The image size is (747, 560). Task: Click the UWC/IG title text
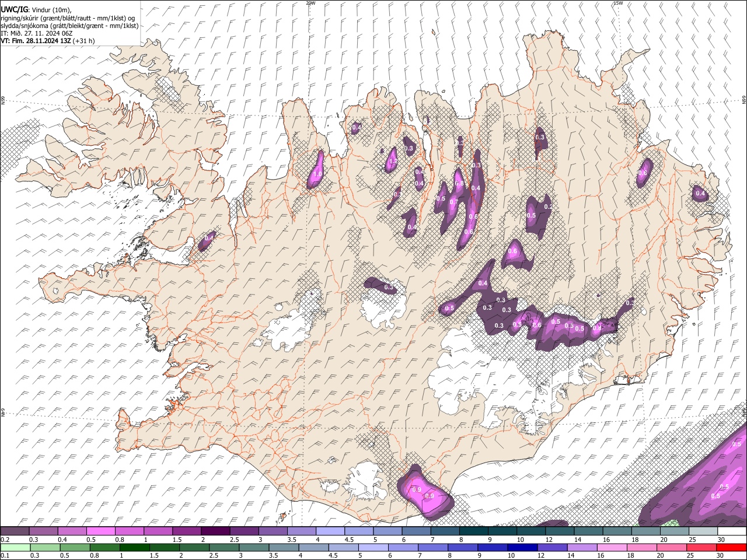(x=13, y=10)
